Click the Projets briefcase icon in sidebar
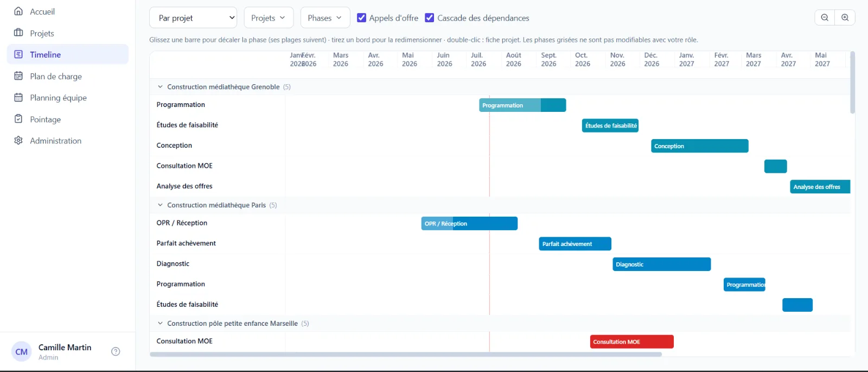The image size is (868, 372). pos(18,33)
